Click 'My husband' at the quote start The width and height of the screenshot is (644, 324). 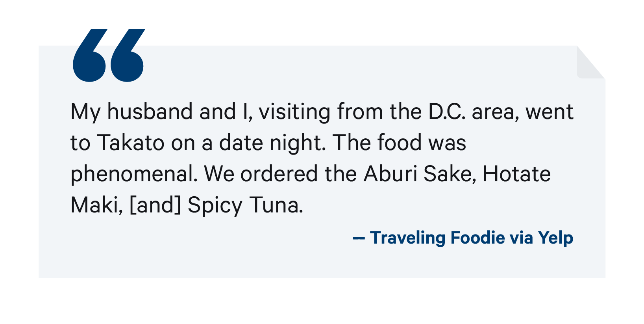click(131, 112)
